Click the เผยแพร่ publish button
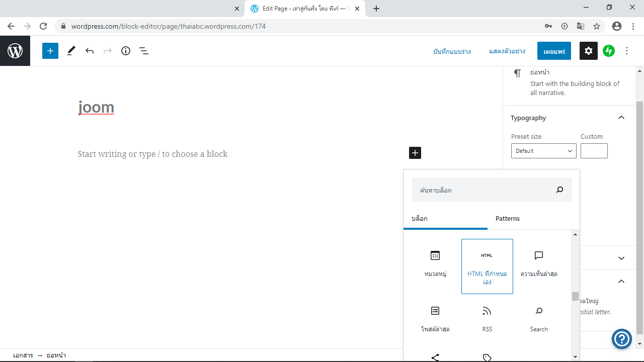The width and height of the screenshot is (644, 362). pos(554,51)
